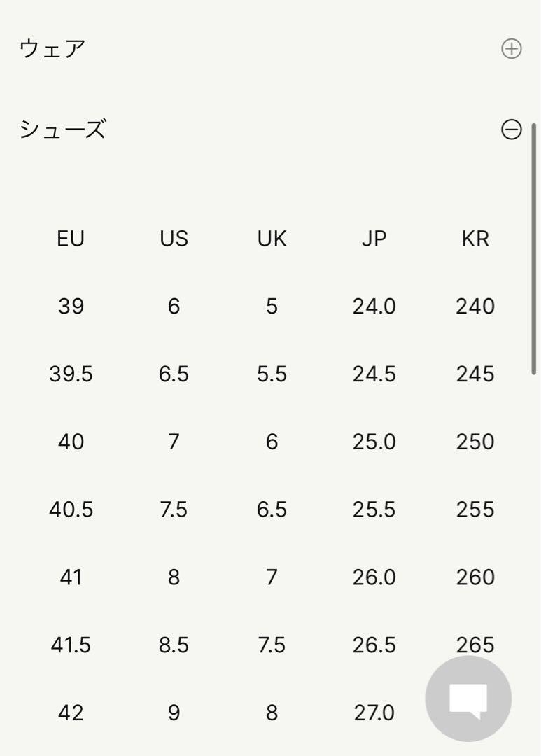Click KR size 265 cell
This screenshot has width=541, height=756.
click(x=475, y=645)
